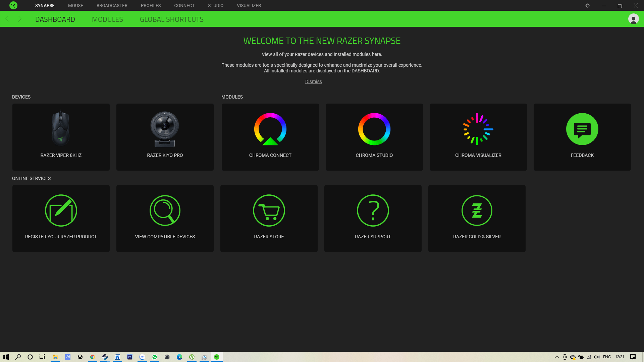Screen dimensions: 644x362
Task: Open the Windows notification center
Action: tap(633, 357)
